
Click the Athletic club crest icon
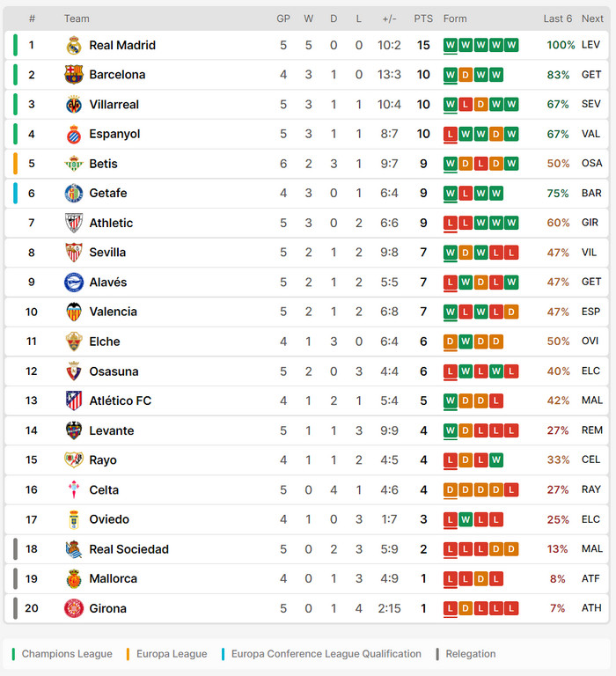pyautogui.click(x=74, y=223)
